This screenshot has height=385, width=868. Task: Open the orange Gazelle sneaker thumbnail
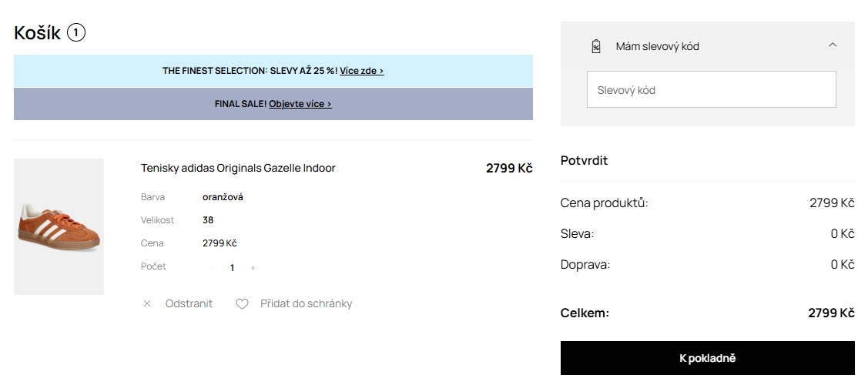tap(59, 226)
